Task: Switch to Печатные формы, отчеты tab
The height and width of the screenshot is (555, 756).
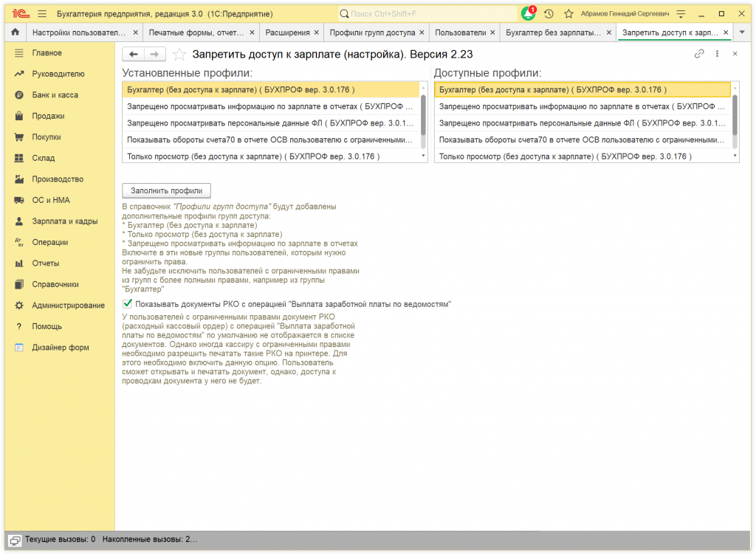Action: tap(196, 32)
